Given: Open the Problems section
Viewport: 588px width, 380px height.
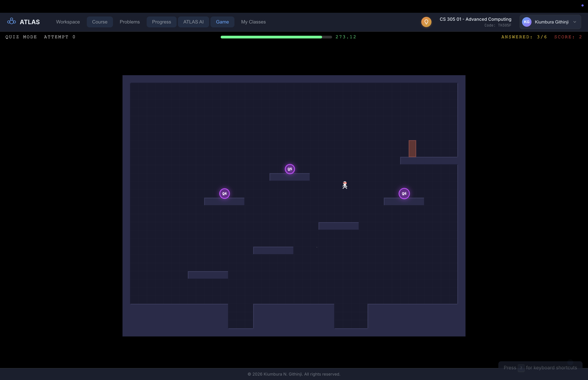Looking at the screenshot, I should [x=130, y=22].
